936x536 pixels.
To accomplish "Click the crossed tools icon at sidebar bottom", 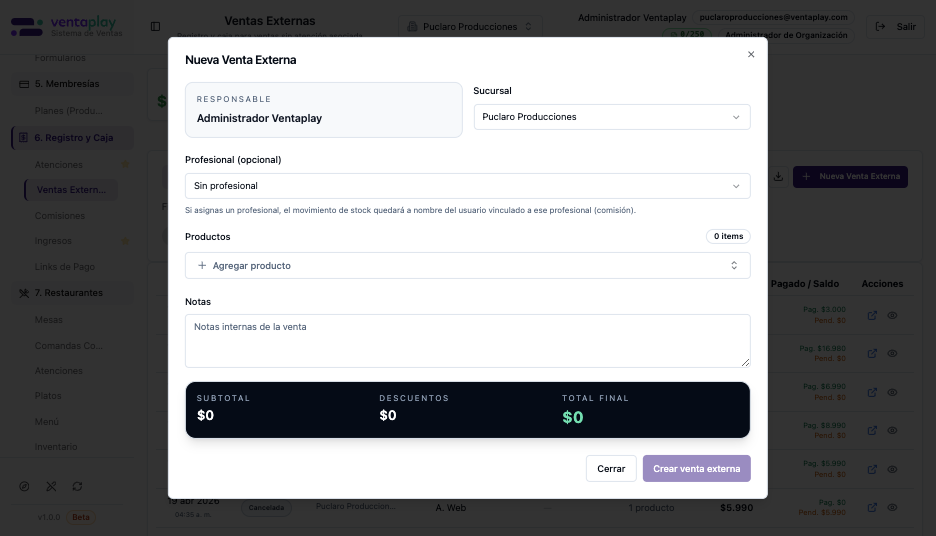I will 51,486.
